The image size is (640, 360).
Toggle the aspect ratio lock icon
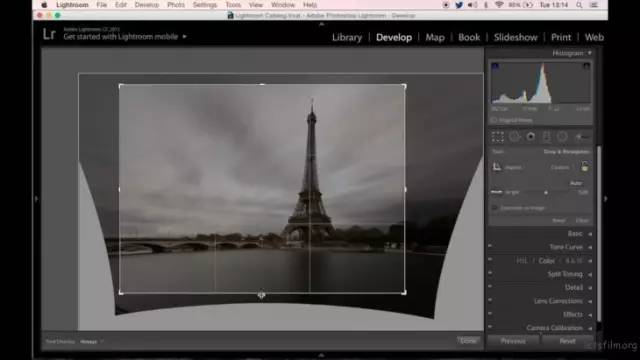tap(584, 166)
